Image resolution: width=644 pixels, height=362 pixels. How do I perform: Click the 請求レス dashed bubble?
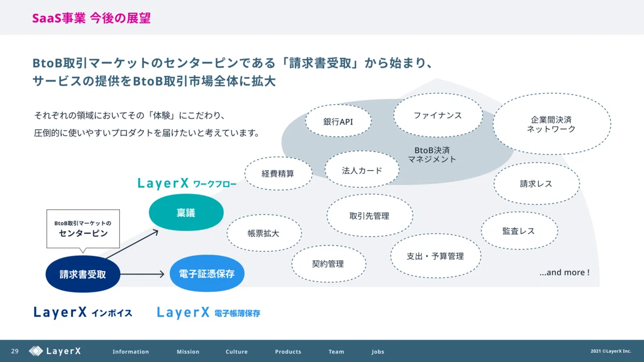[x=536, y=184]
